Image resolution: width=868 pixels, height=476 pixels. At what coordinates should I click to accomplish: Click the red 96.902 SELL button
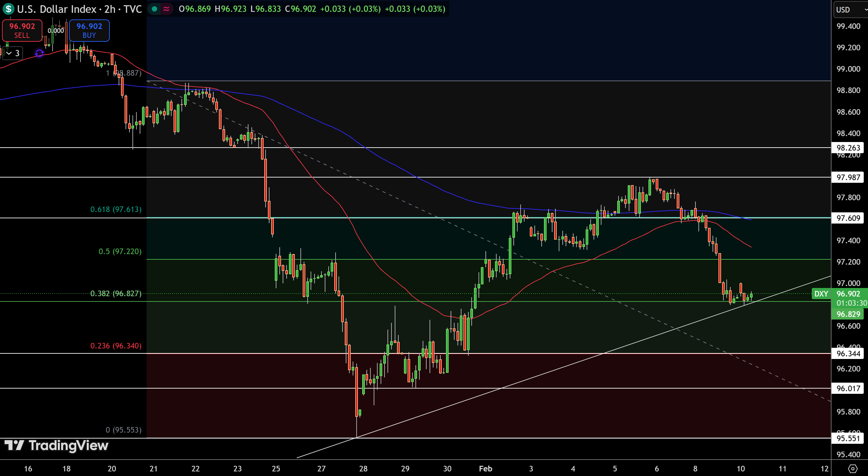tap(22, 30)
